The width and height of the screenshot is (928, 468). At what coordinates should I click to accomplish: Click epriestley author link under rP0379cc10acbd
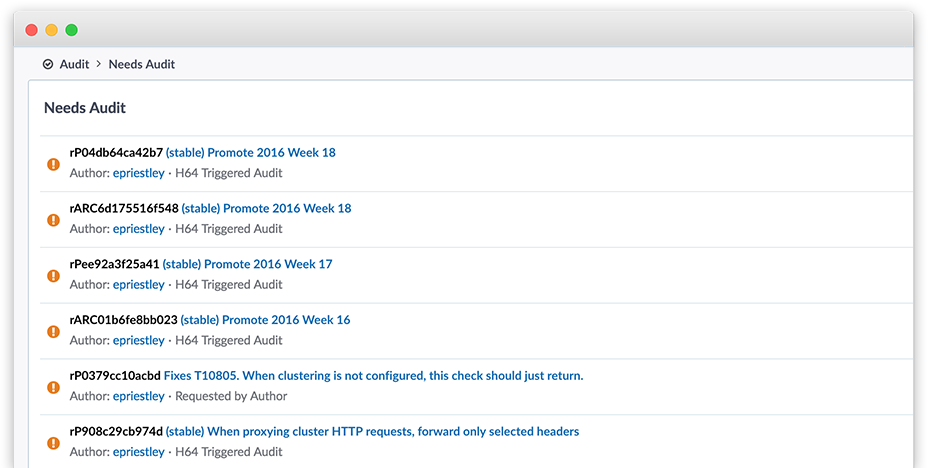(138, 396)
